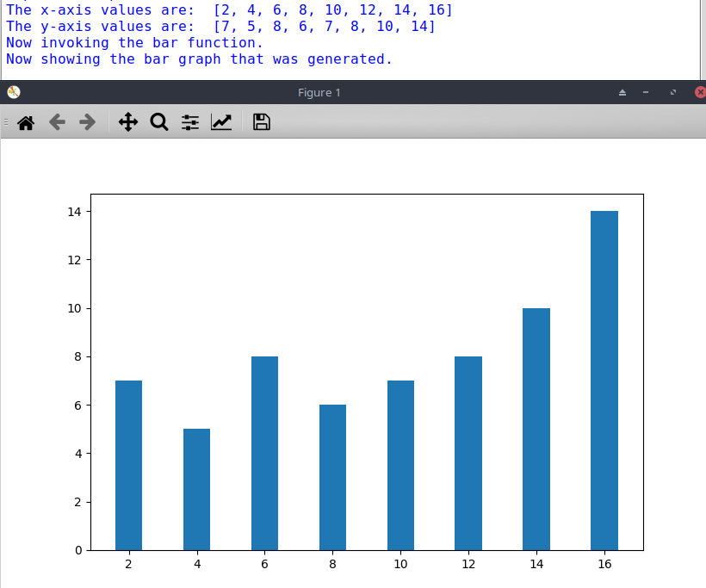Viewport: 706px width, 588px height.
Task: Click the x-axis tick label 2
Action: [x=129, y=564]
